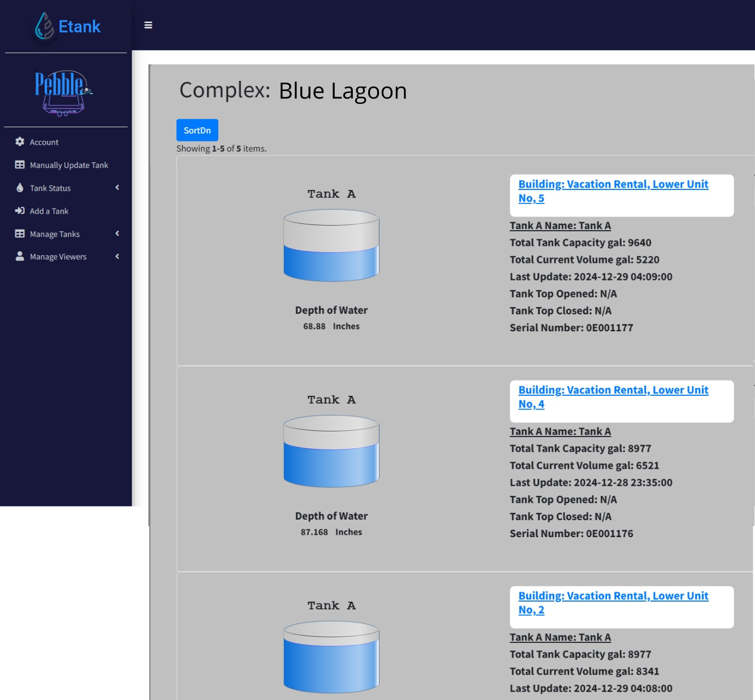Expand the Tank Status chevron
The image size is (755, 700).
117,188
